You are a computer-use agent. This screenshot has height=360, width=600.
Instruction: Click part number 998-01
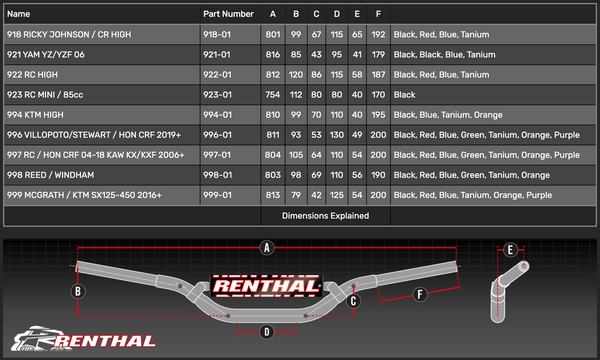point(217,175)
